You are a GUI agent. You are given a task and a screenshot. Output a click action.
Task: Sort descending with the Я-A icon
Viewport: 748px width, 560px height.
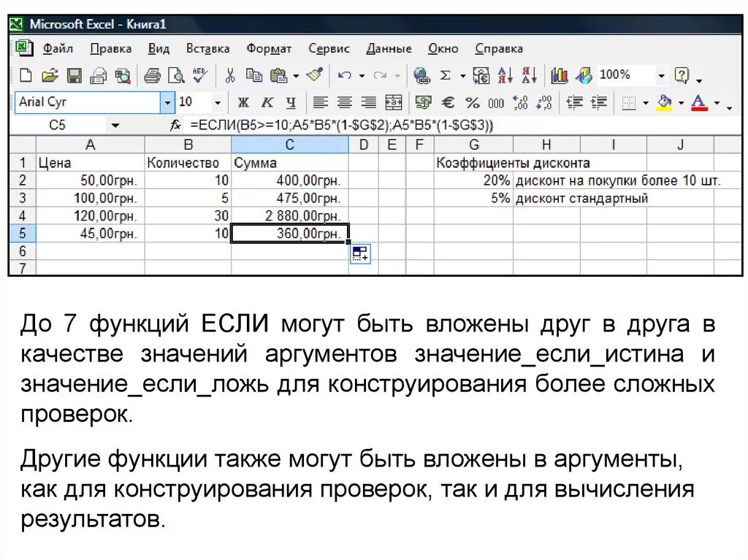coord(529,75)
